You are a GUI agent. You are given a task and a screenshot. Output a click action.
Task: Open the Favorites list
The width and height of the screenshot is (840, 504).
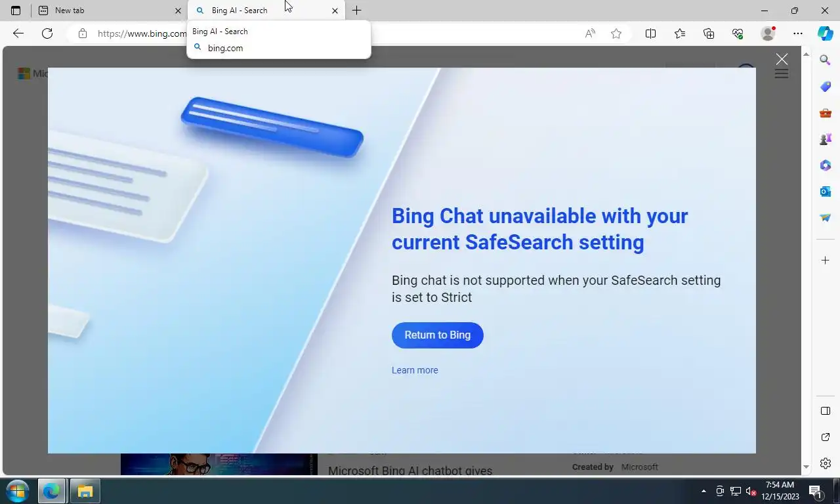tap(680, 33)
